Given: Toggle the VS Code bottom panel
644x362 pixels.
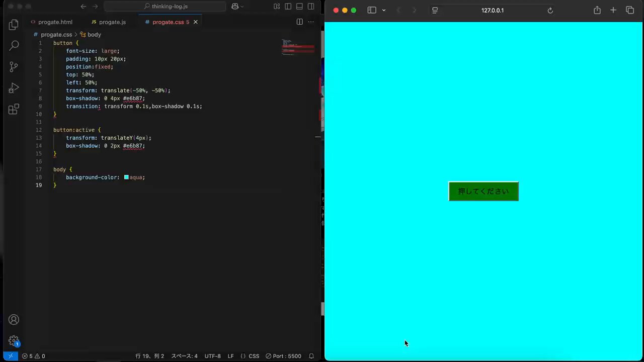Looking at the screenshot, I should point(299,7).
